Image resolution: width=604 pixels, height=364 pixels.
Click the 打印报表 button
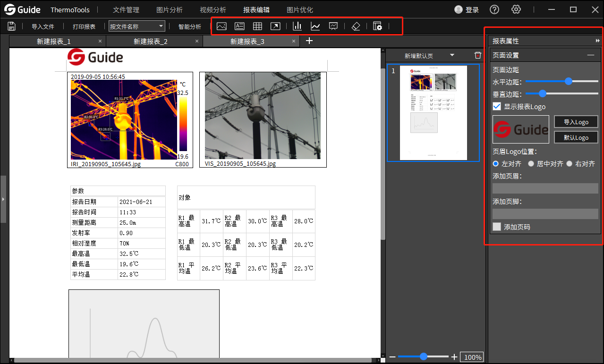[84, 27]
